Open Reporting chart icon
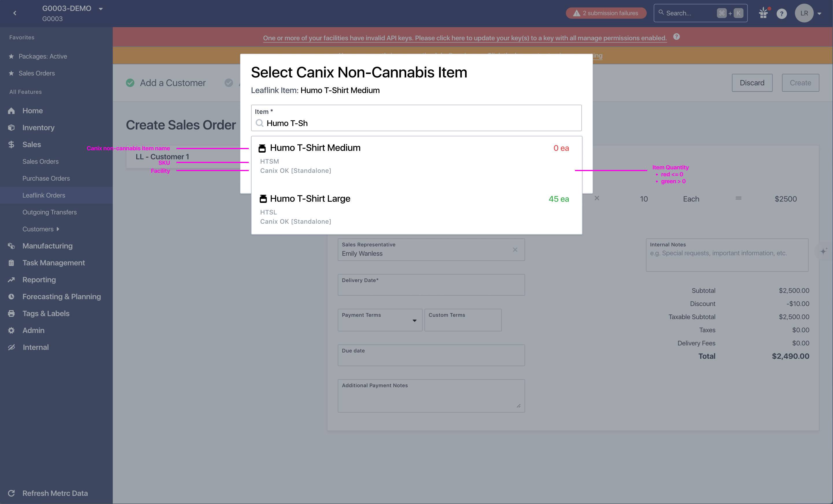Image resolution: width=833 pixels, height=504 pixels. tap(11, 280)
